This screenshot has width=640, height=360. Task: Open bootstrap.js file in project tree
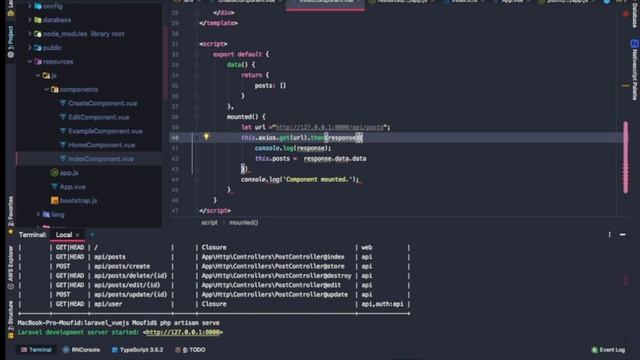coord(78,200)
